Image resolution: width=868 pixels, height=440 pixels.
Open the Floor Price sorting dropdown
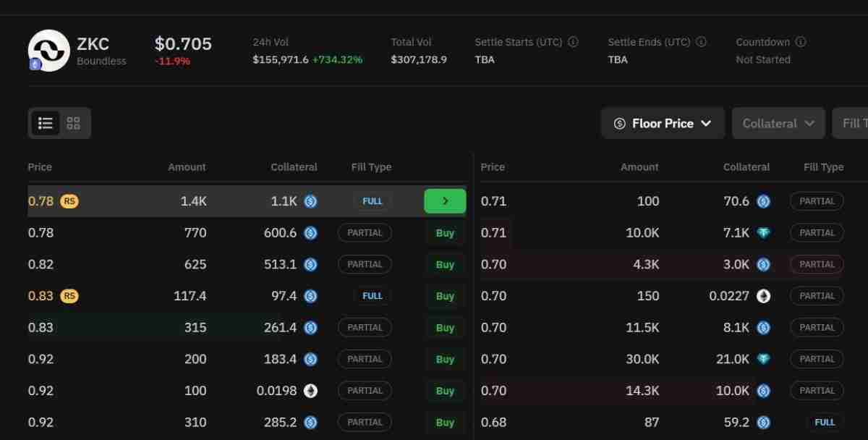pos(663,123)
